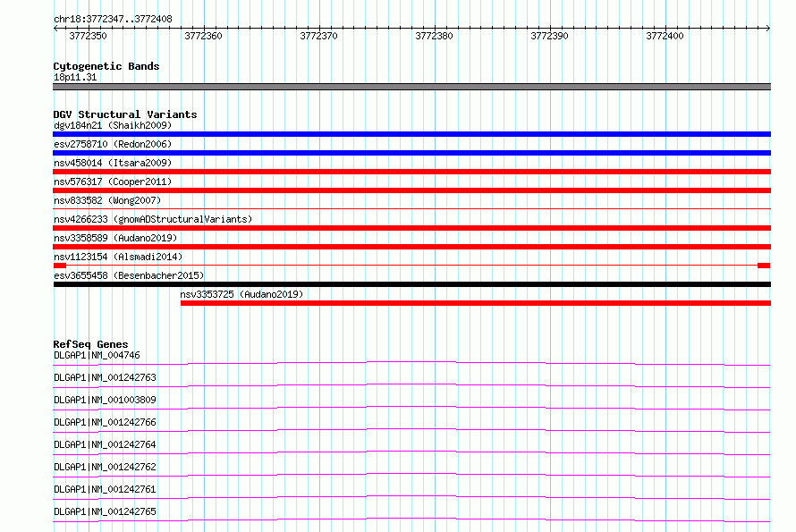Viewport: 796px width, 532px height.
Task: Click ruler position 3772370
Action: pos(318,36)
